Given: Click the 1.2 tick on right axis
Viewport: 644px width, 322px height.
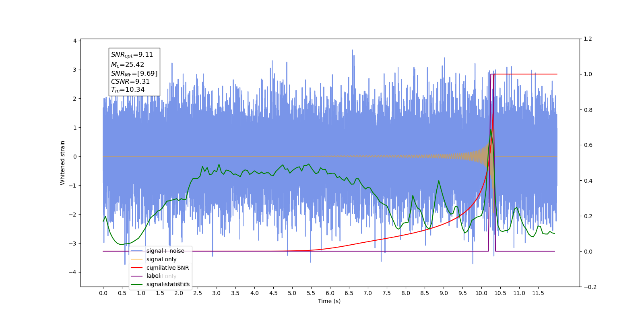Looking at the screenshot, I should pos(588,39).
